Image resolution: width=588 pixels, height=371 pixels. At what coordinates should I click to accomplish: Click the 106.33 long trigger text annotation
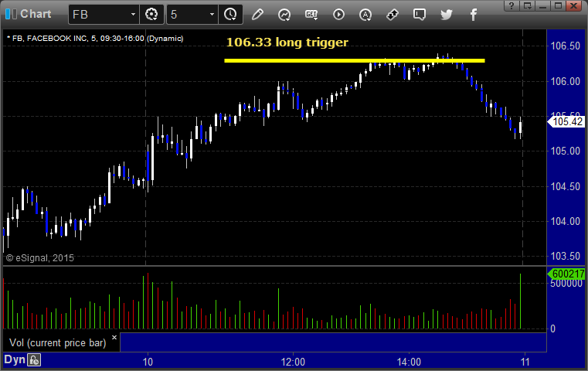pos(287,42)
